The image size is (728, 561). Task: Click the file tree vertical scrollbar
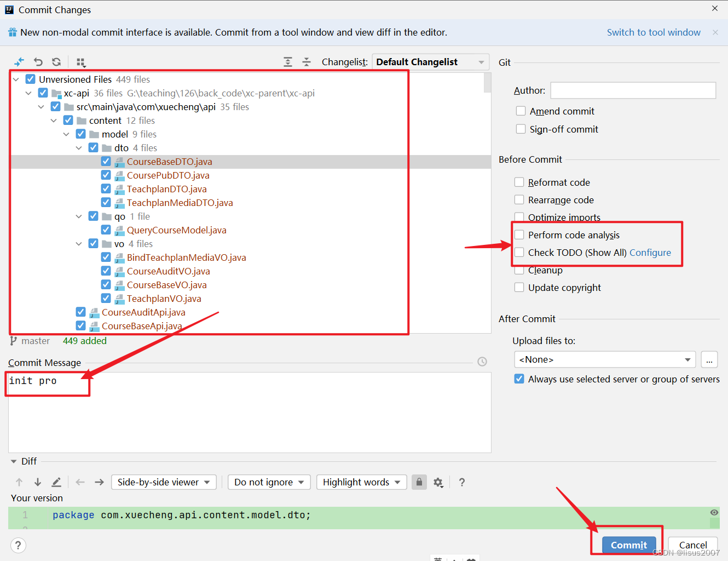point(487,82)
